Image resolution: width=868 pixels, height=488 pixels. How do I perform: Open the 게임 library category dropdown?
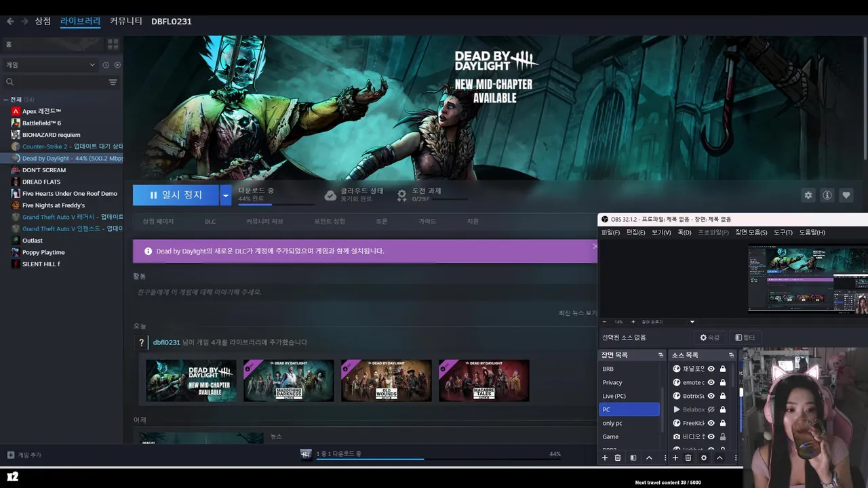click(50, 65)
